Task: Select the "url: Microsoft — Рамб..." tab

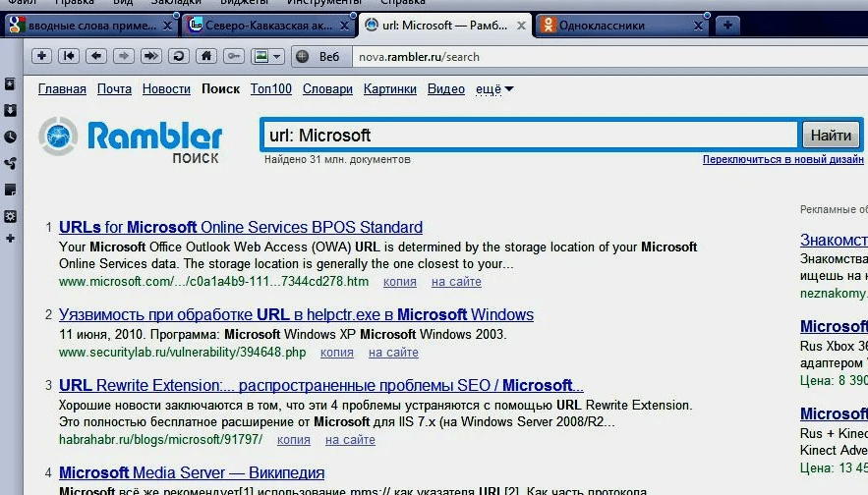Action: click(x=444, y=26)
